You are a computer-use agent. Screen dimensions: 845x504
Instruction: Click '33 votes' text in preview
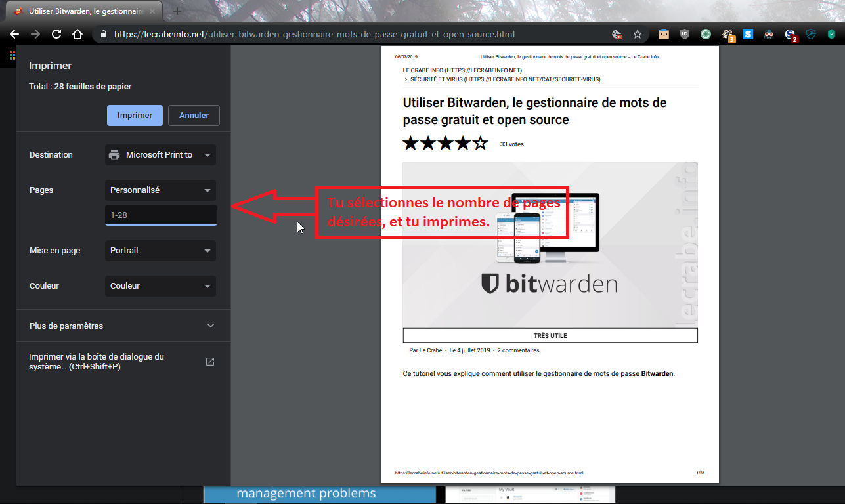(512, 144)
